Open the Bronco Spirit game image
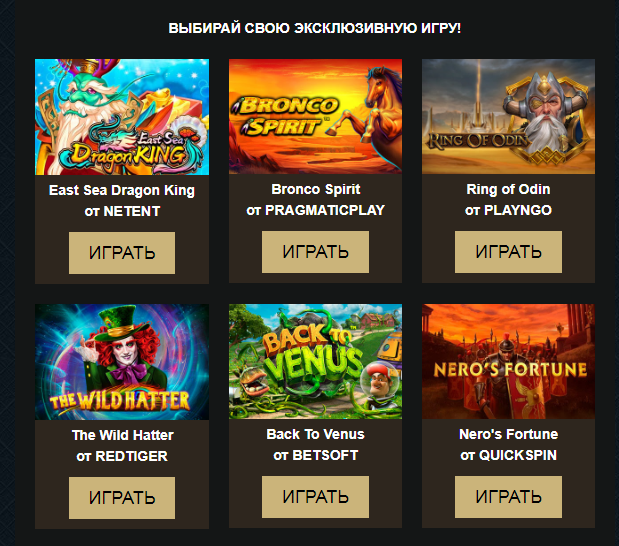The height and width of the screenshot is (546, 619). [315, 116]
